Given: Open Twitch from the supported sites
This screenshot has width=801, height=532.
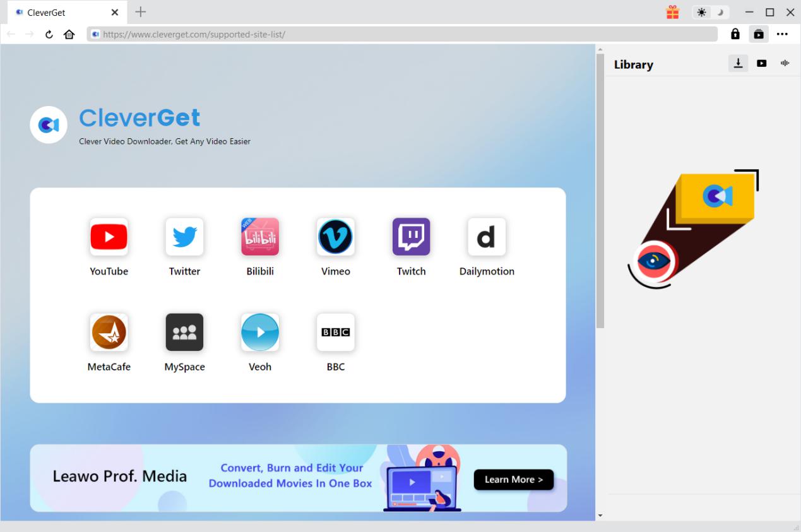Looking at the screenshot, I should (x=411, y=237).
